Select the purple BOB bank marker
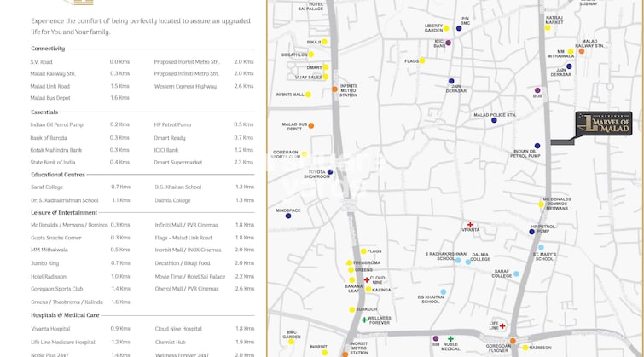 tap(537, 90)
